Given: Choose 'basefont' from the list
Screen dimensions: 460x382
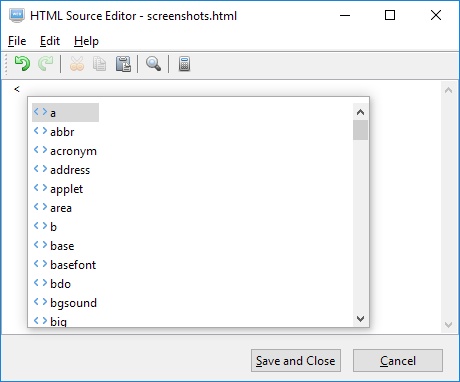Looking at the screenshot, I should coord(65,265).
